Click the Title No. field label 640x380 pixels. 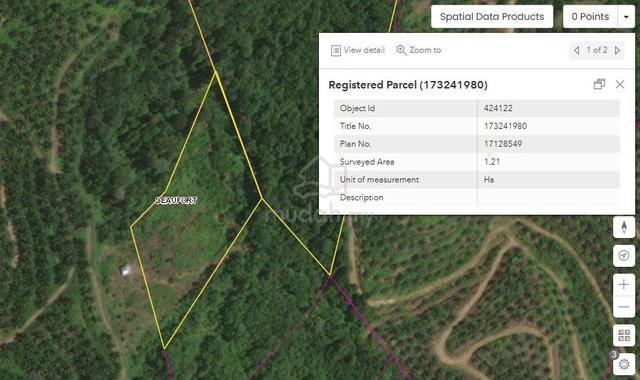(355, 126)
